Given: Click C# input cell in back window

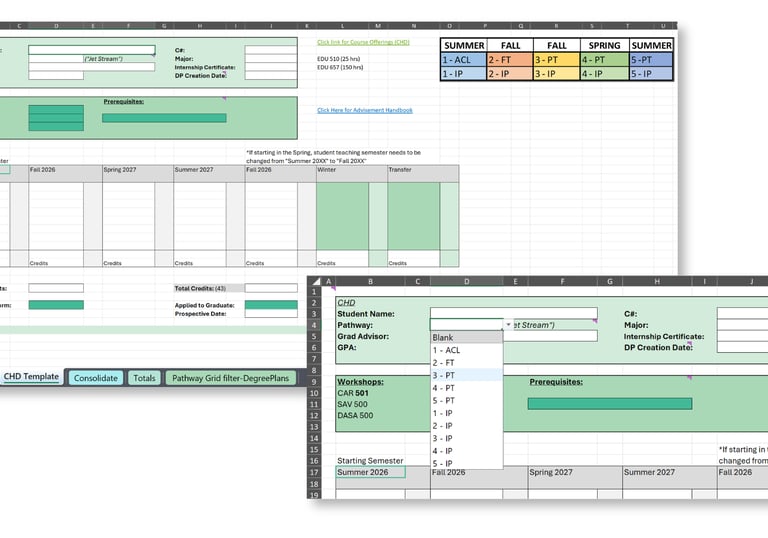Looking at the screenshot, I should pyautogui.click(x=271, y=50).
